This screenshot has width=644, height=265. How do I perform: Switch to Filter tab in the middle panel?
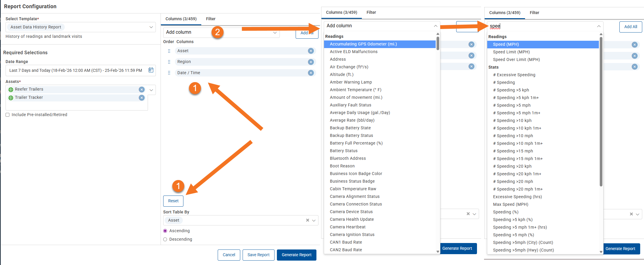pyautogui.click(x=371, y=12)
